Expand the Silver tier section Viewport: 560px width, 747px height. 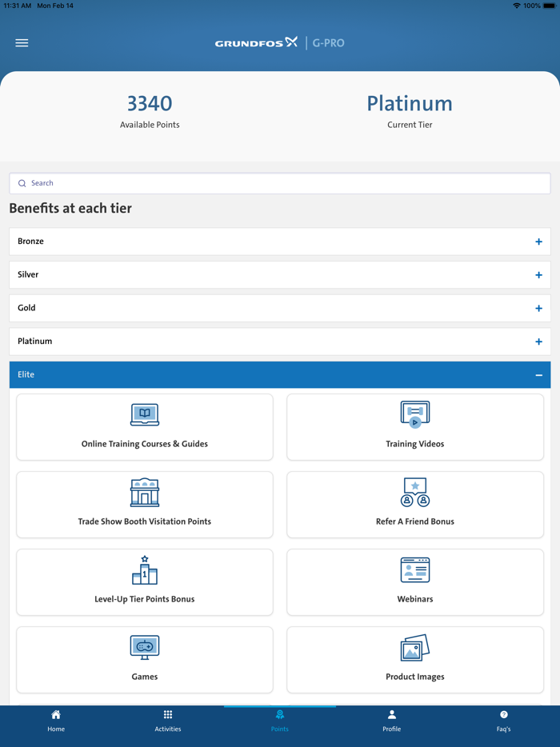click(538, 275)
